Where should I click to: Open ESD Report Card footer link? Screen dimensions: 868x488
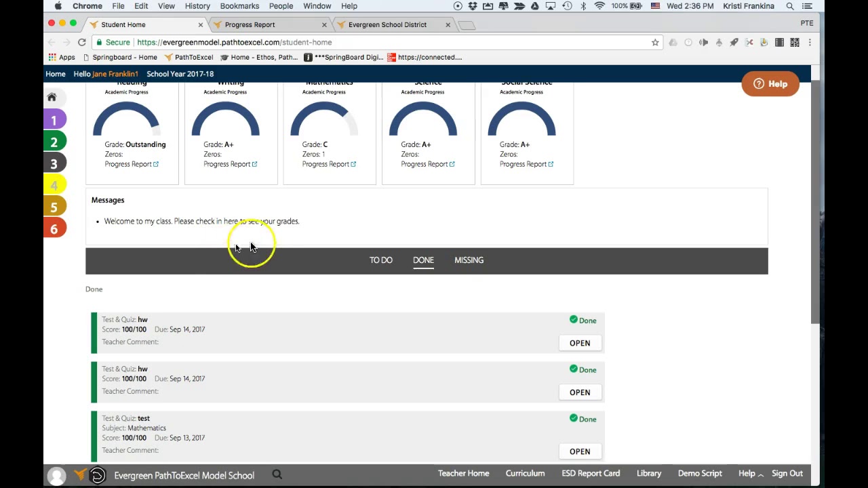point(591,473)
